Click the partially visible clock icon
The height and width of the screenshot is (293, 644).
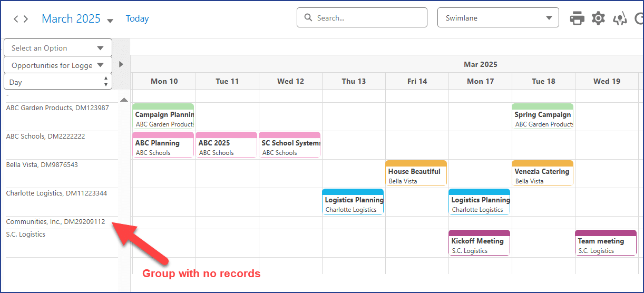(639, 18)
